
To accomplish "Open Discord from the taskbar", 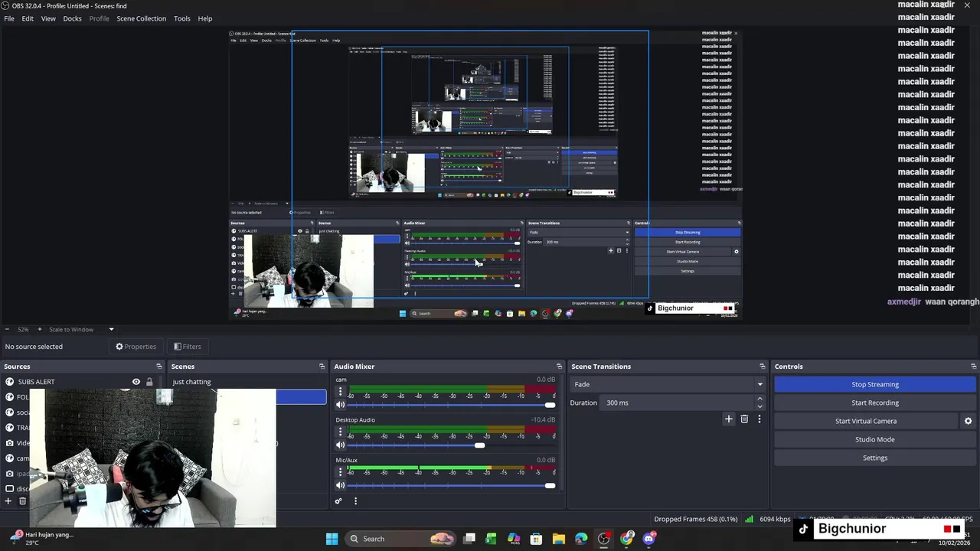I will pos(649,539).
